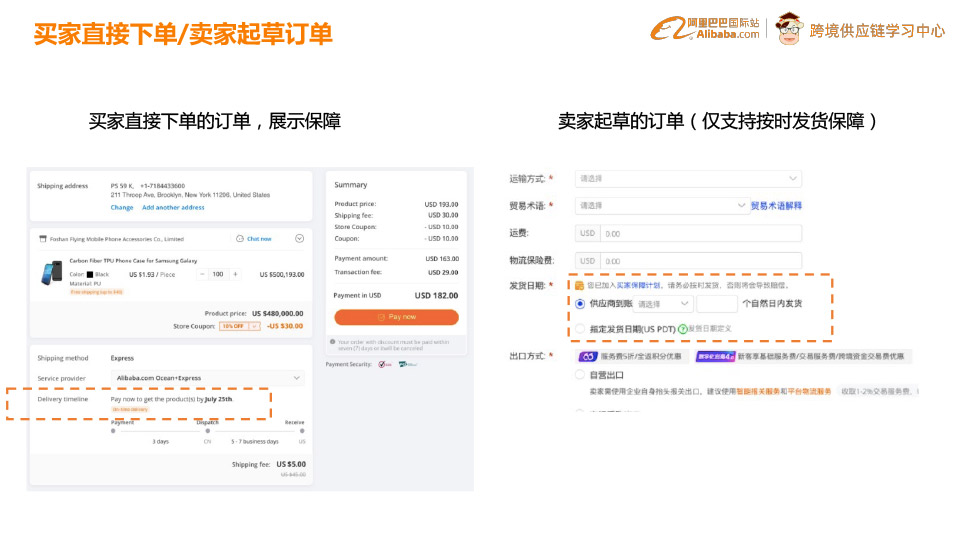The width and height of the screenshot is (960, 540).
Task: Click the green help icon beside 指定发货日期
Action: [x=683, y=328]
